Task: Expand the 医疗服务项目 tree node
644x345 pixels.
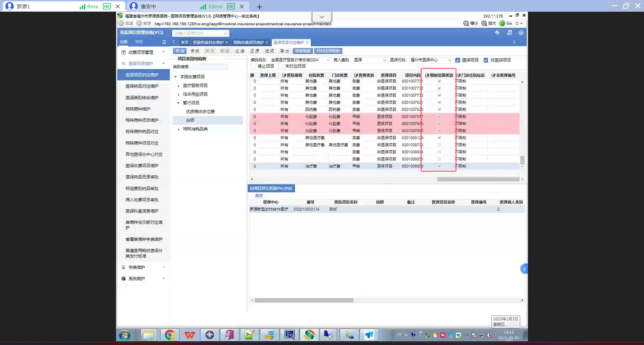Action: [178, 86]
